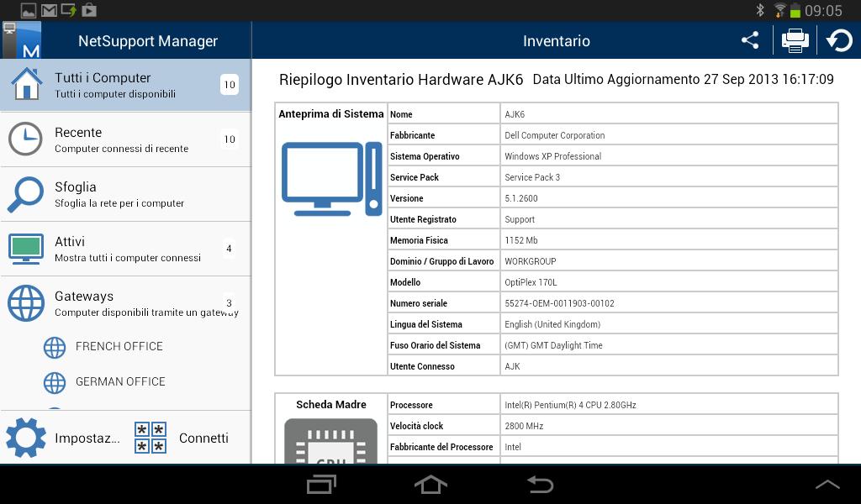The image size is (861, 504).
Task: Tap the globe icon beside FRENCH OFFICE
Action: point(55,347)
